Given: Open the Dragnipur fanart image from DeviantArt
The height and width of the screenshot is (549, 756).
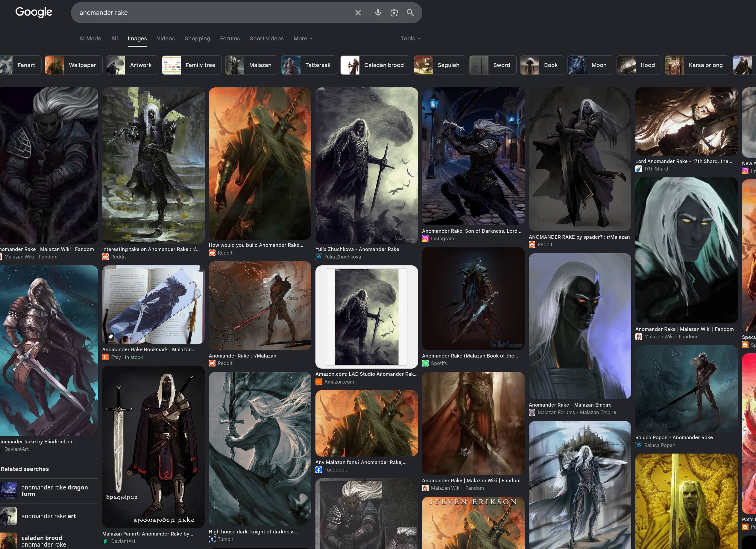Looking at the screenshot, I should pos(153,446).
